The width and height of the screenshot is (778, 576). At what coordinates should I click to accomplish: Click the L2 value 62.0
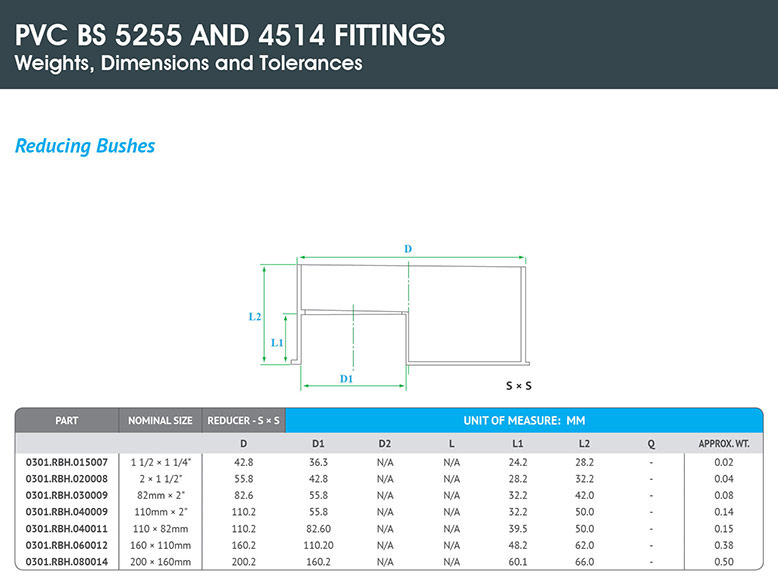click(584, 545)
